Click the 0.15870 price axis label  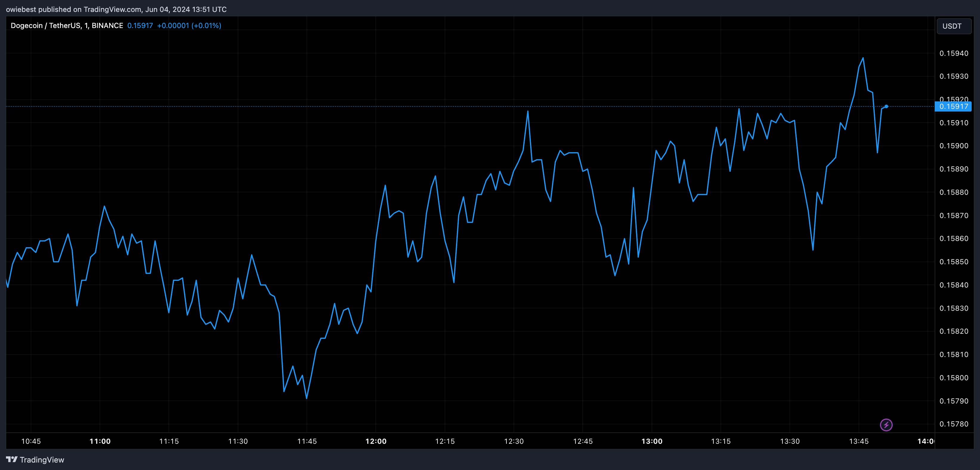tap(954, 215)
